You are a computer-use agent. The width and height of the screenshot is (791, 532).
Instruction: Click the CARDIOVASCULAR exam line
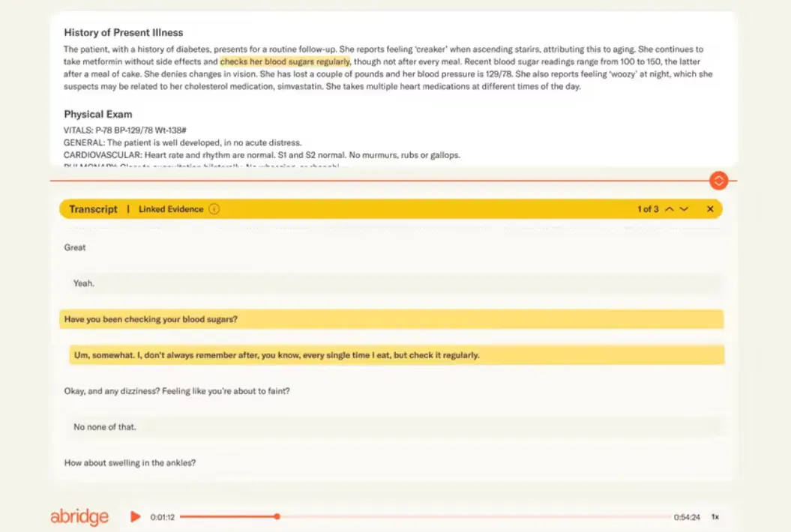click(262, 155)
